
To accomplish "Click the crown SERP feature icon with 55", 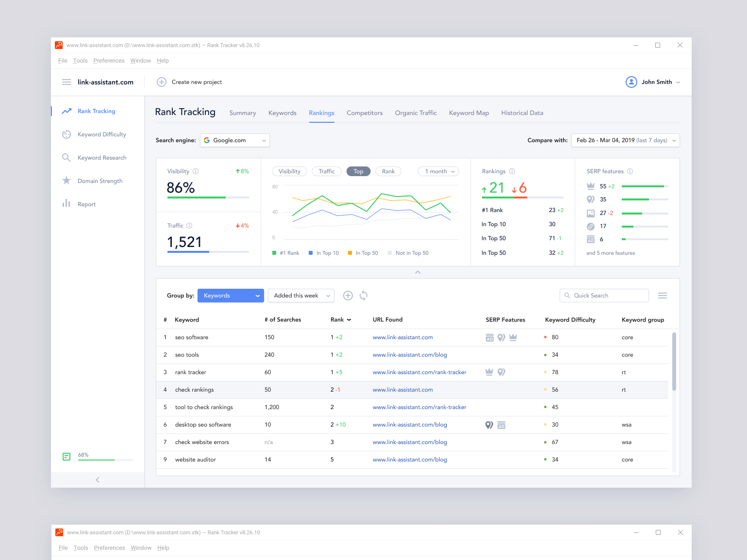I will click(591, 186).
